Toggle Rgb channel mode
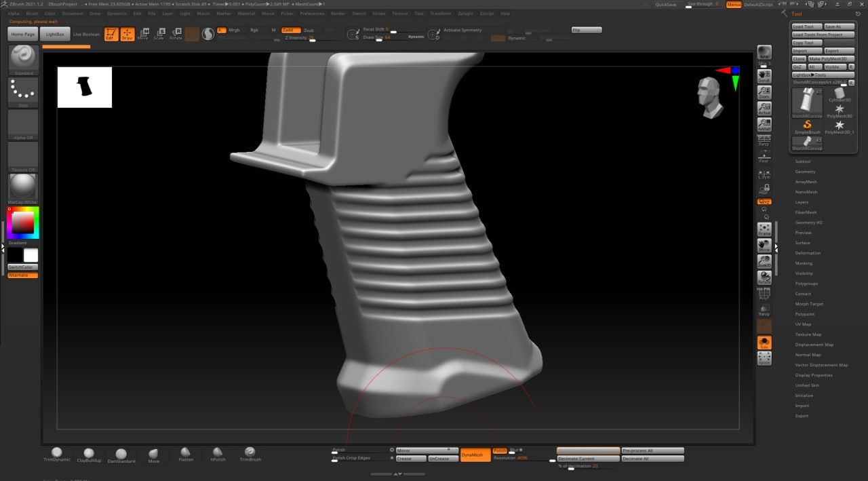The height and width of the screenshot is (481, 868). click(x=254, y=30)
